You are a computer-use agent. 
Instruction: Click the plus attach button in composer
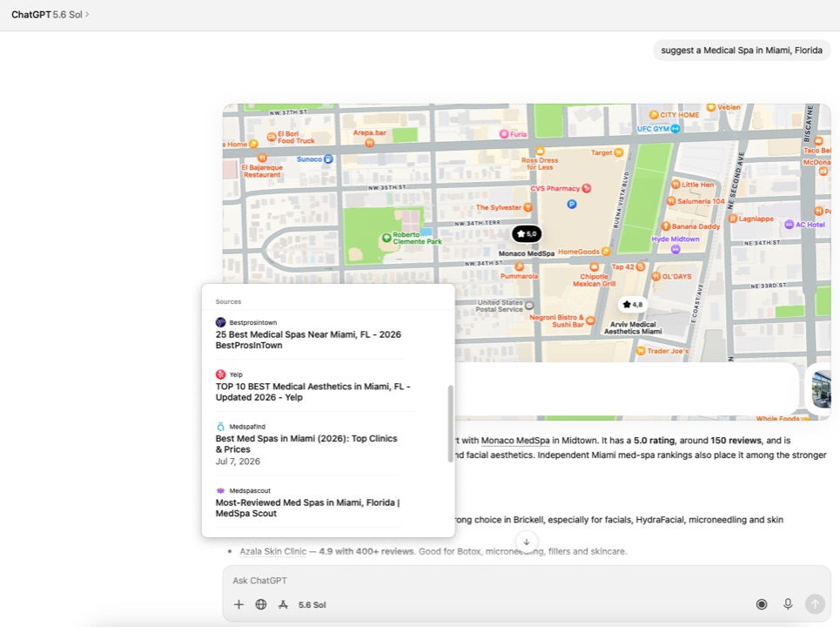239,604
